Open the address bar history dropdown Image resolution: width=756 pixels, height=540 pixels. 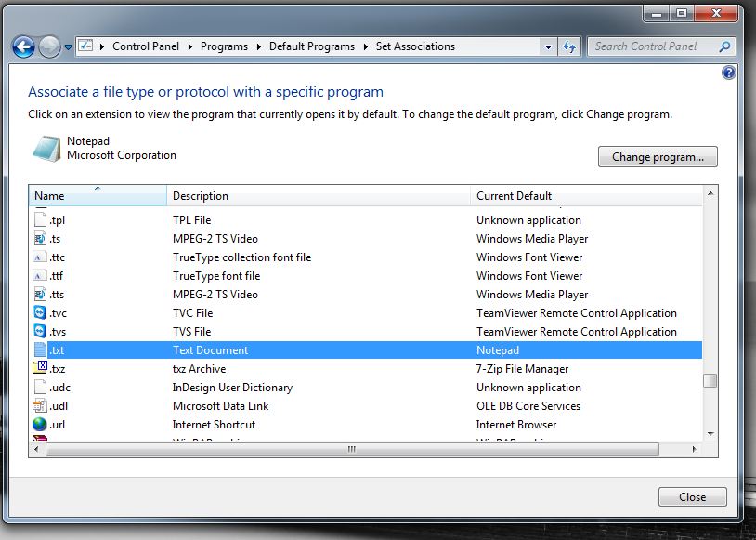(548, 46)
